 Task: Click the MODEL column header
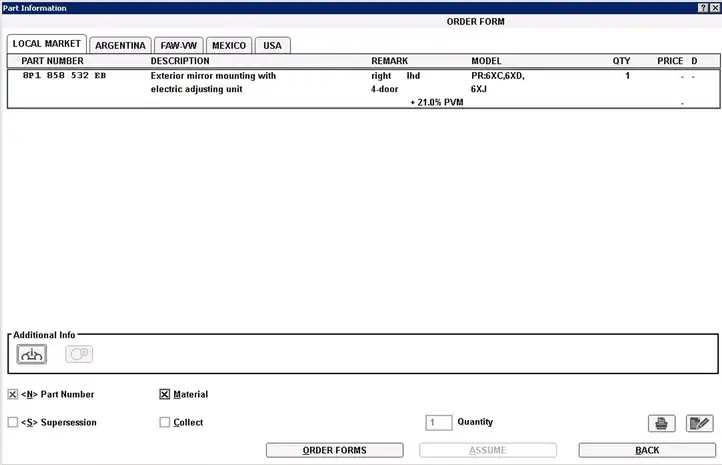486,61
